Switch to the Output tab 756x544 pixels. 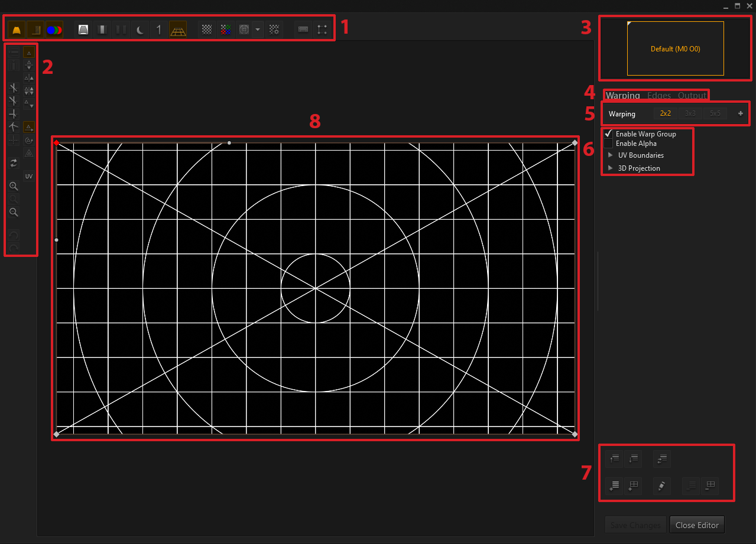click(x=692, y=96)
